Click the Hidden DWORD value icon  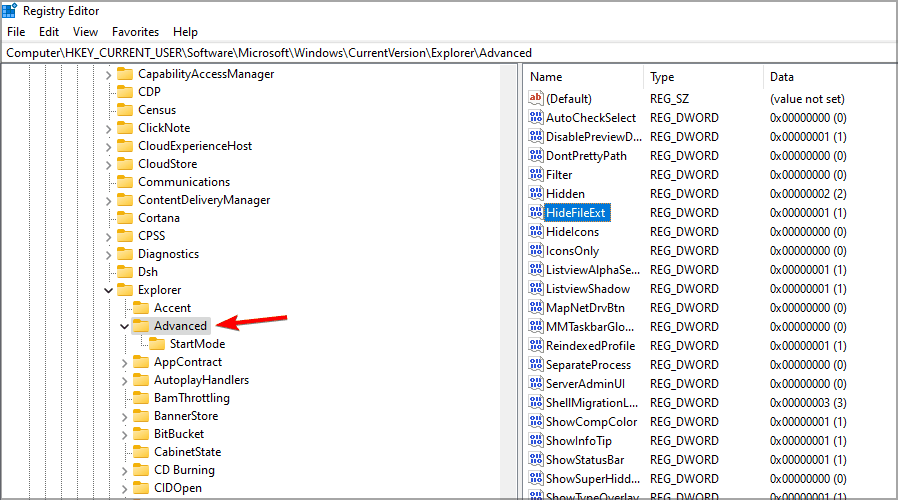pos(535,193)
